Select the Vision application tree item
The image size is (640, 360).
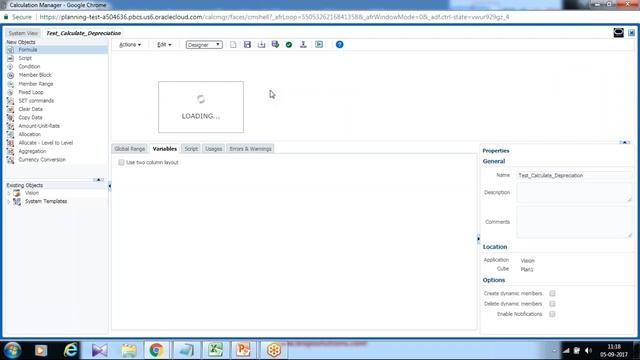[x=32, y=193]
